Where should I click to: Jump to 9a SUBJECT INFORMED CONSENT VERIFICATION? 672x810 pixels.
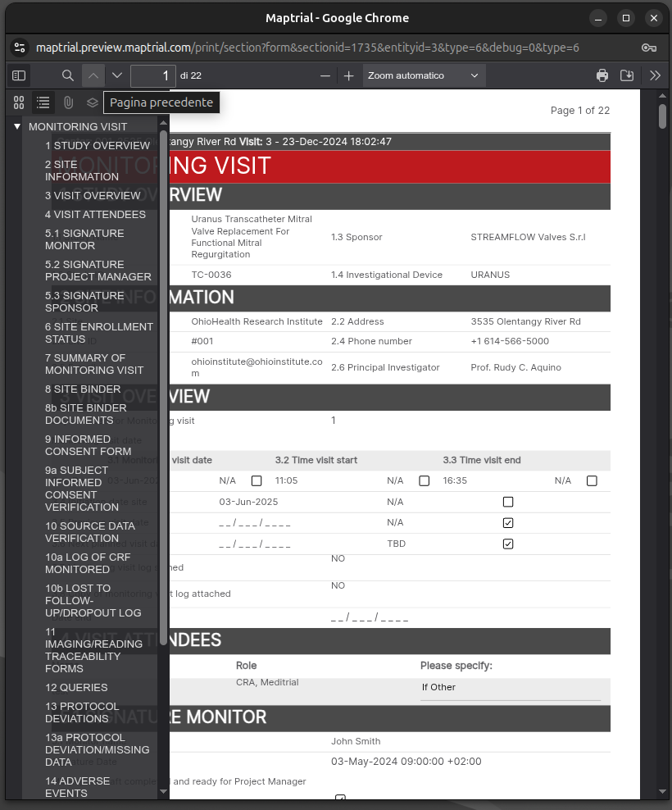point(82,489)
